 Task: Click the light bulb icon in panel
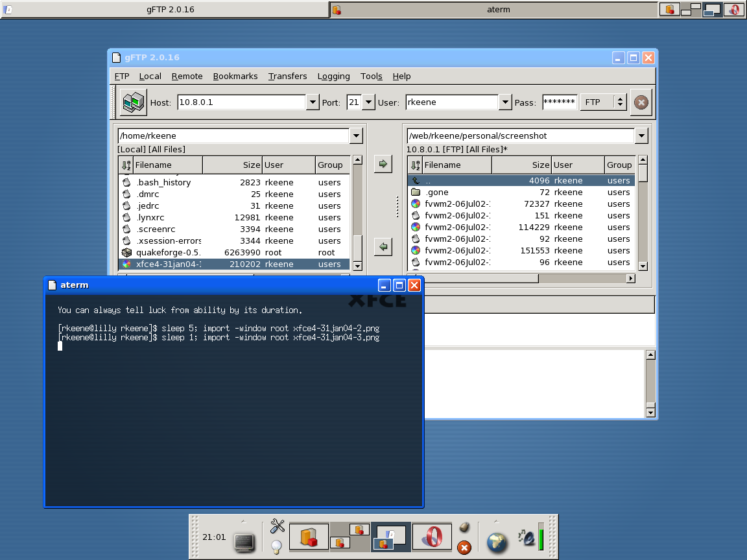[x=276, y=547]
